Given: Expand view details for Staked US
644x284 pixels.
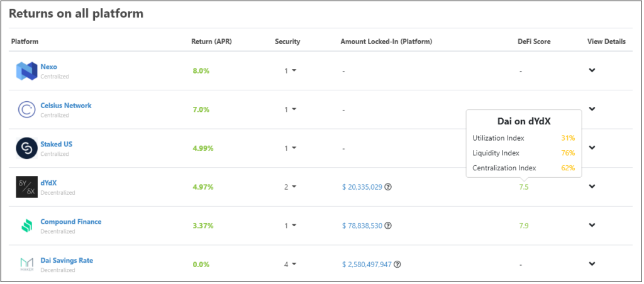Looking at the screenshot, I should (x=592, y=147).
